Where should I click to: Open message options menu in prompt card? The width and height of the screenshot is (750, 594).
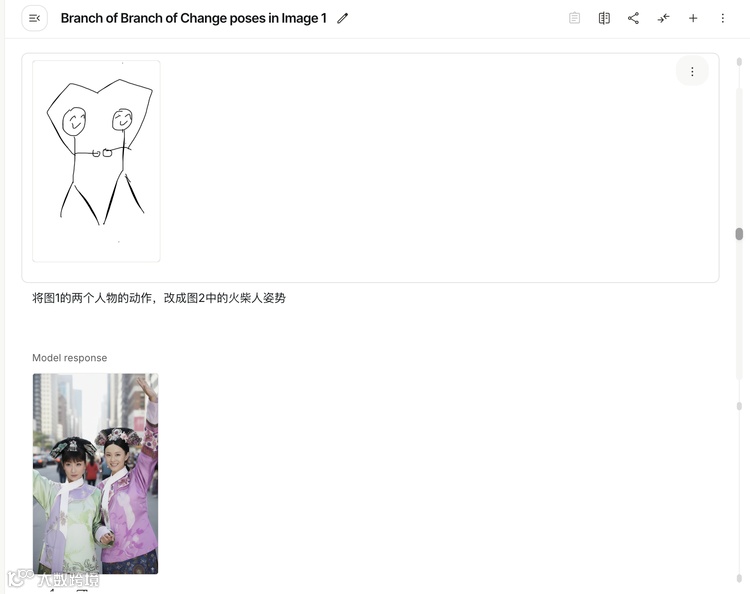coord(692,71)
